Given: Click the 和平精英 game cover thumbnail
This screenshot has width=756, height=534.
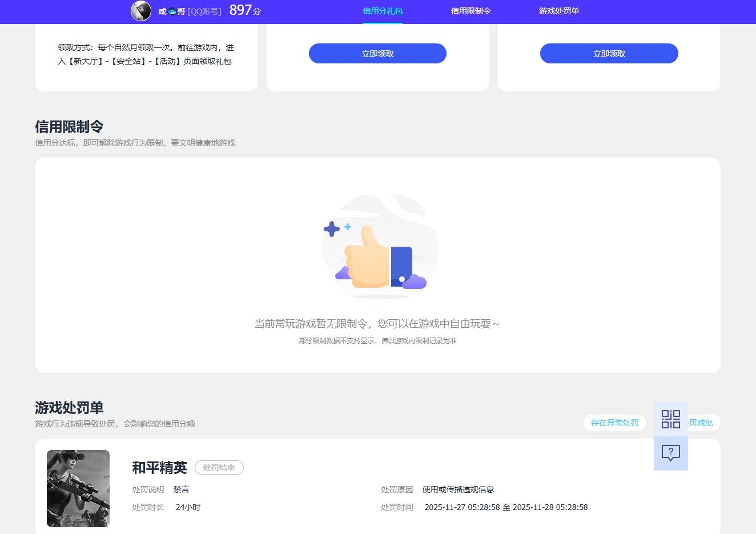Looking at the screenshot, I should (x=78, y=488).
